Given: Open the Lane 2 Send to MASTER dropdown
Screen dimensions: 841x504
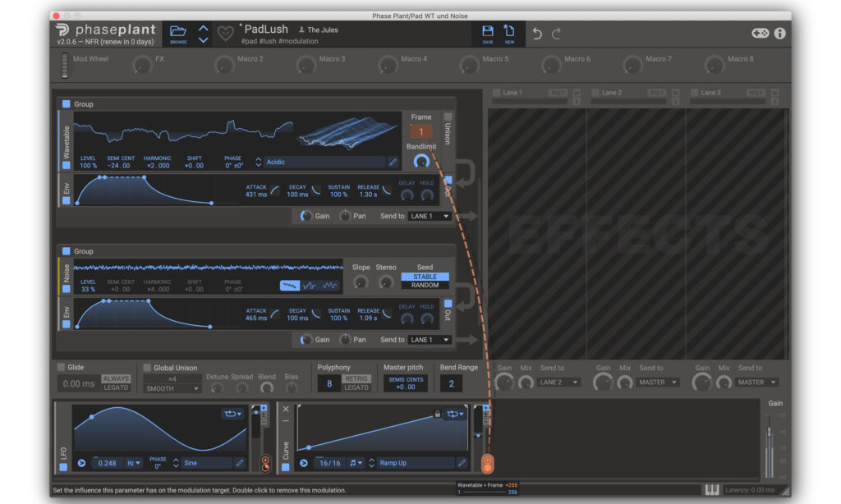Looking at the screenshot, I should (658, 383).
